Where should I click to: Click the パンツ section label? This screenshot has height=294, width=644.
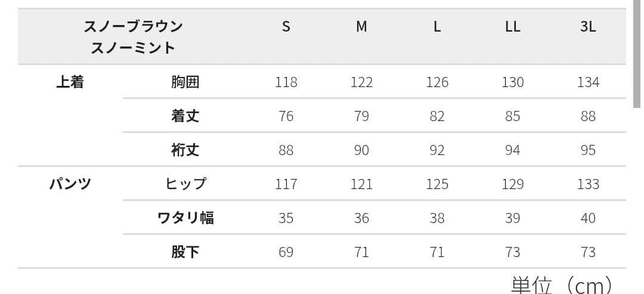70,184
